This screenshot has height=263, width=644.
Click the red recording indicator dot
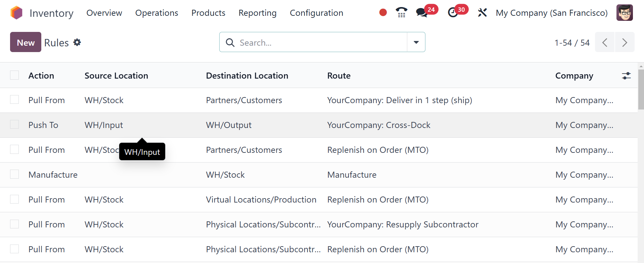383,13
